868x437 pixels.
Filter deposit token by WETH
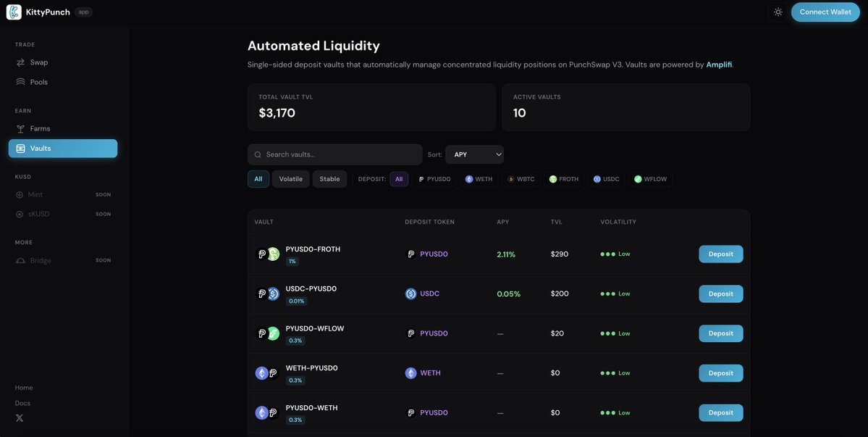479,179
